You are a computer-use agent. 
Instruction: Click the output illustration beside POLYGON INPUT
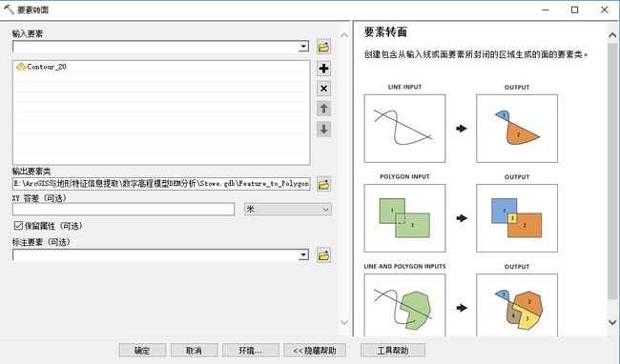pyautogui.click(x=517, y=218)
